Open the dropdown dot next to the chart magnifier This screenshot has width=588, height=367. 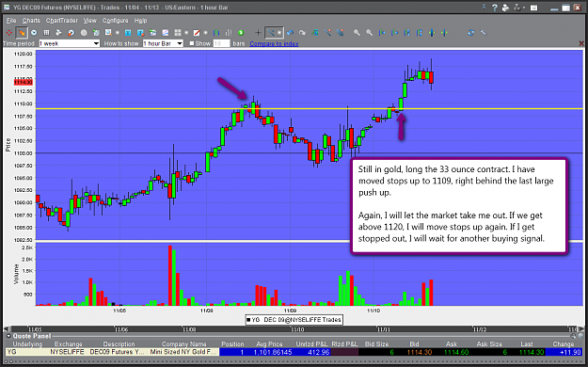point(118,33)
